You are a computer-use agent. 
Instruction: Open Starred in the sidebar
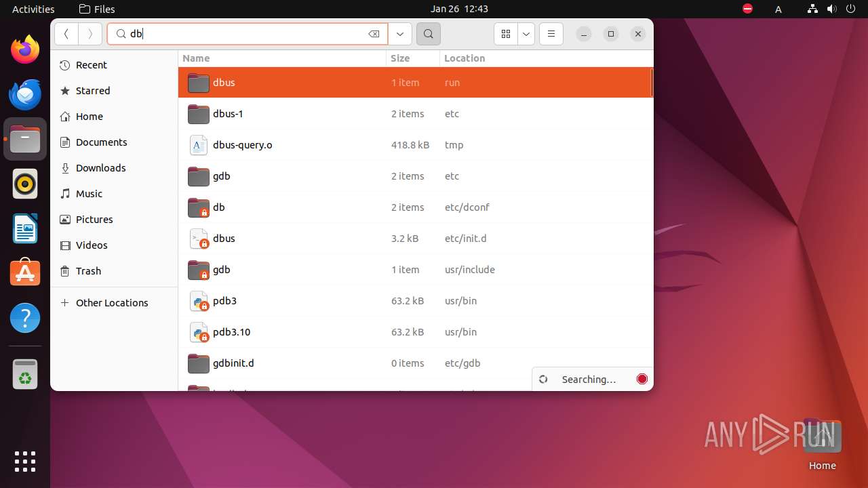click(114, 91)
